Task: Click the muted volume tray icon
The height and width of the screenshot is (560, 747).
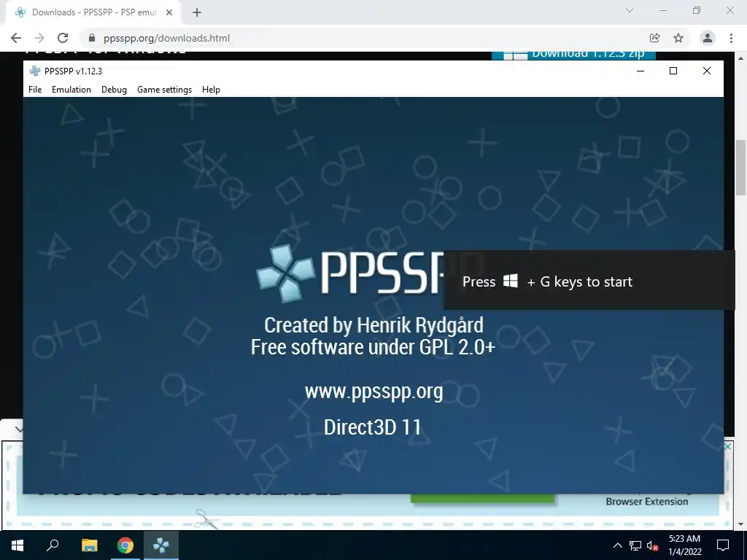Action: coord(652,545)
